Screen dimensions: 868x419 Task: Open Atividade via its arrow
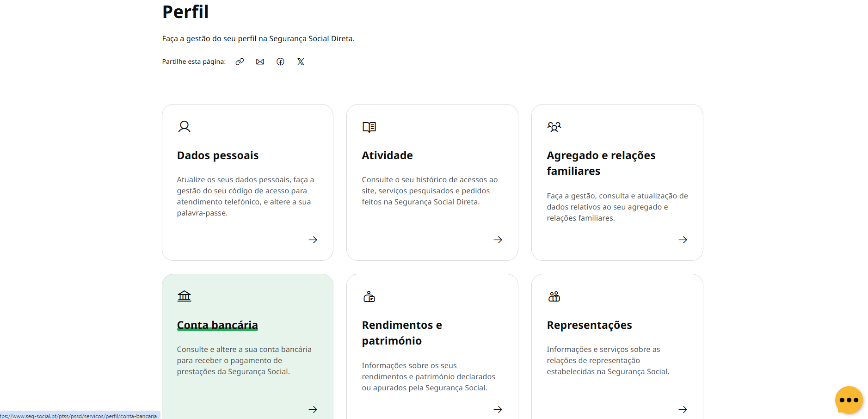(498, 240)
